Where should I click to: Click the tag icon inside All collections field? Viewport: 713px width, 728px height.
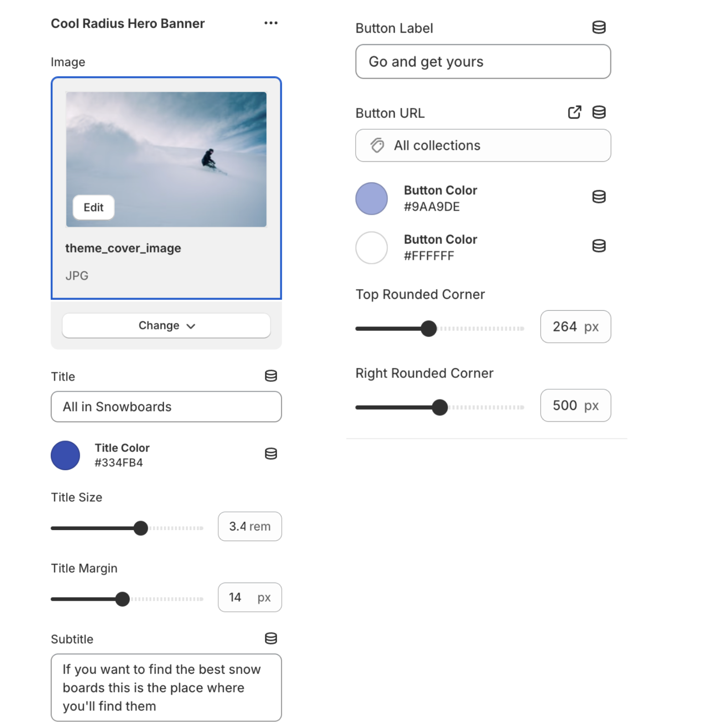[377, 146]
